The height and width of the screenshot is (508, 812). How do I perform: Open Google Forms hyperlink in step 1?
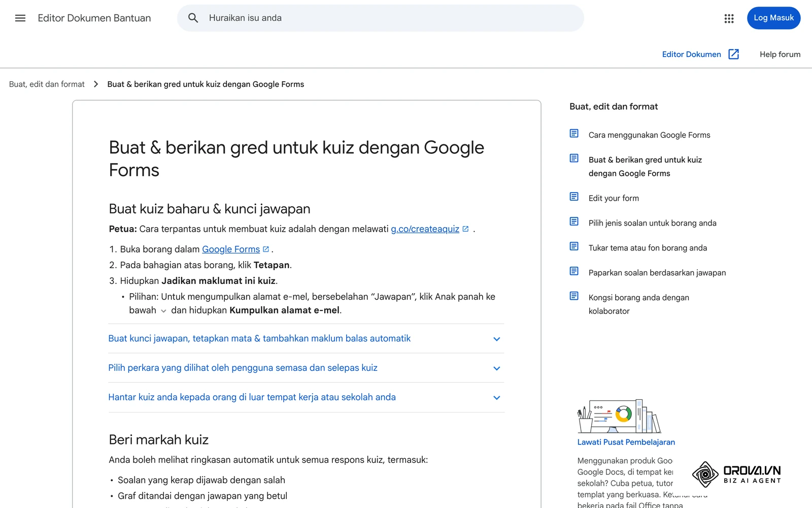point(231,249)
